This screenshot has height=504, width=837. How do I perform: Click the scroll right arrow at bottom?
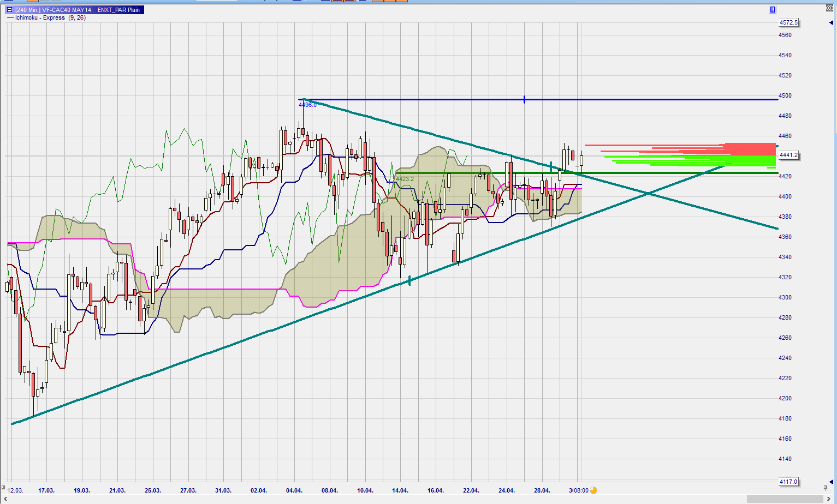click(829, 499)
